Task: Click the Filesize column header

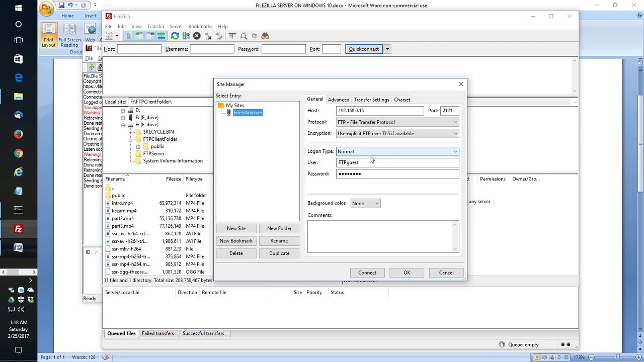Action: click(x=174, y=179)
